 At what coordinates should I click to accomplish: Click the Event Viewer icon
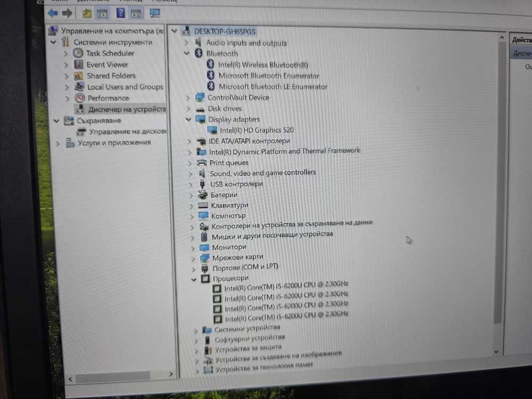[x=78, y=64]
